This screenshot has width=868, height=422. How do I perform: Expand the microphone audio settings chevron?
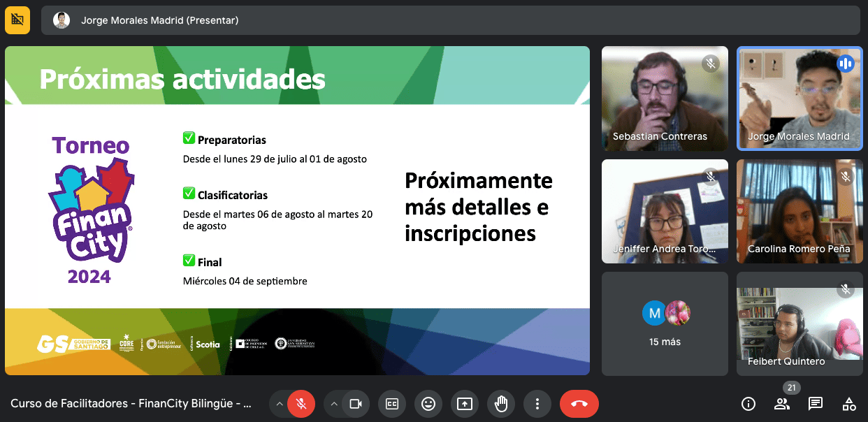[x=279, y=404]
